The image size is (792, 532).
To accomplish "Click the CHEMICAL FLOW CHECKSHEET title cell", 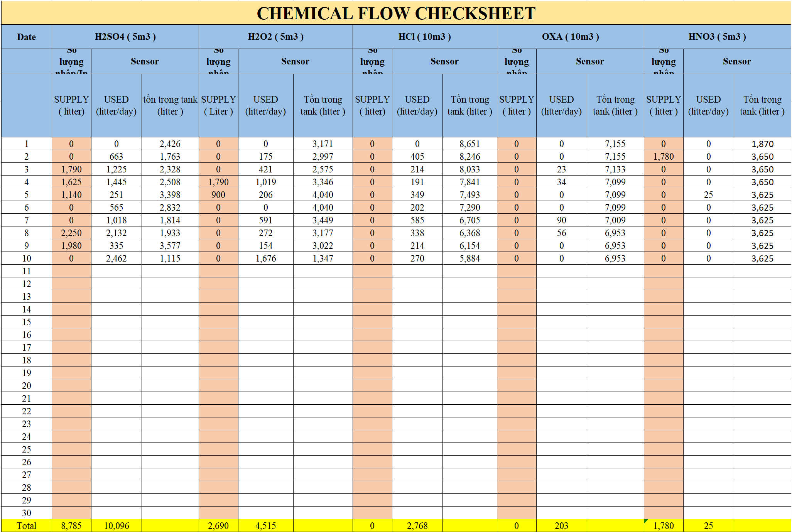I will 396,13.
